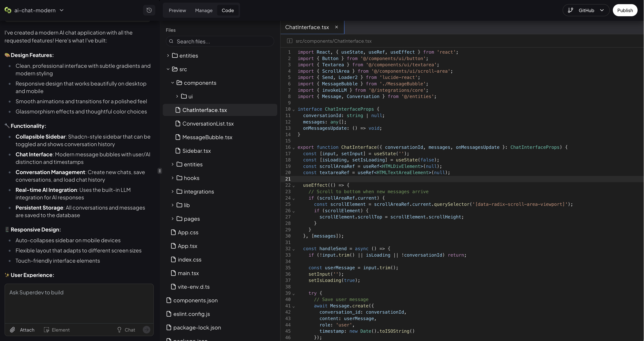
Task: Click the search magnifier in Files panel
Action: [172, 41]
